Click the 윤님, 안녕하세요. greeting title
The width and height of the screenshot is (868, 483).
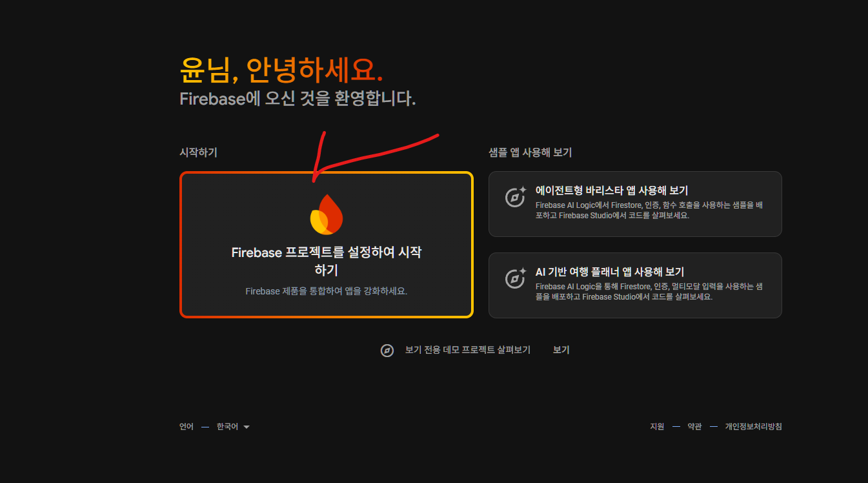click(281, 70)
